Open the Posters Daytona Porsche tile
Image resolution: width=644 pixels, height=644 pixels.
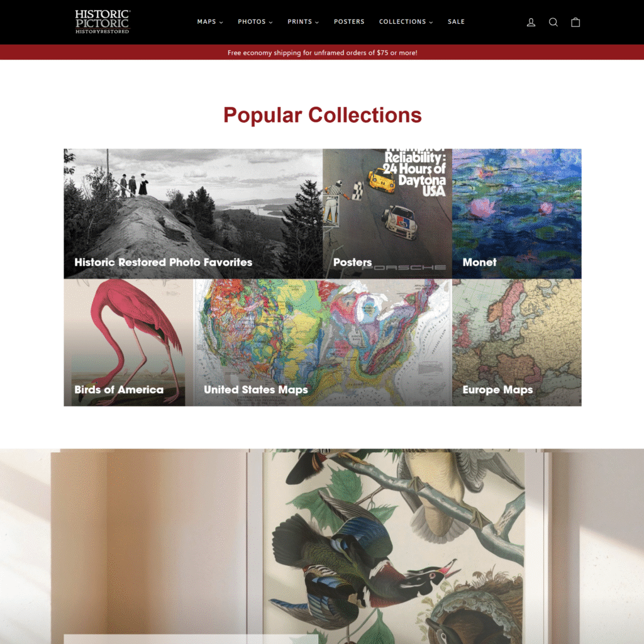(x=387, y=214)
